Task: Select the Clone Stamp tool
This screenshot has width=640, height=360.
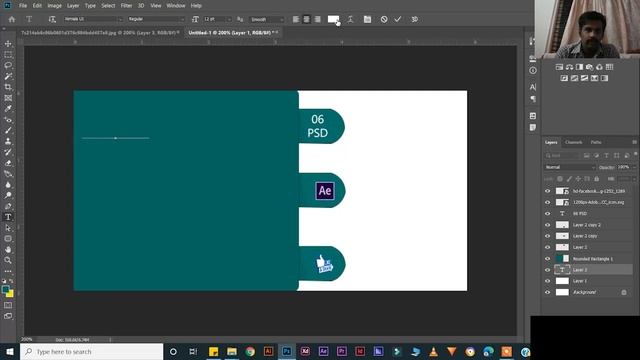Action: [8, 141]
